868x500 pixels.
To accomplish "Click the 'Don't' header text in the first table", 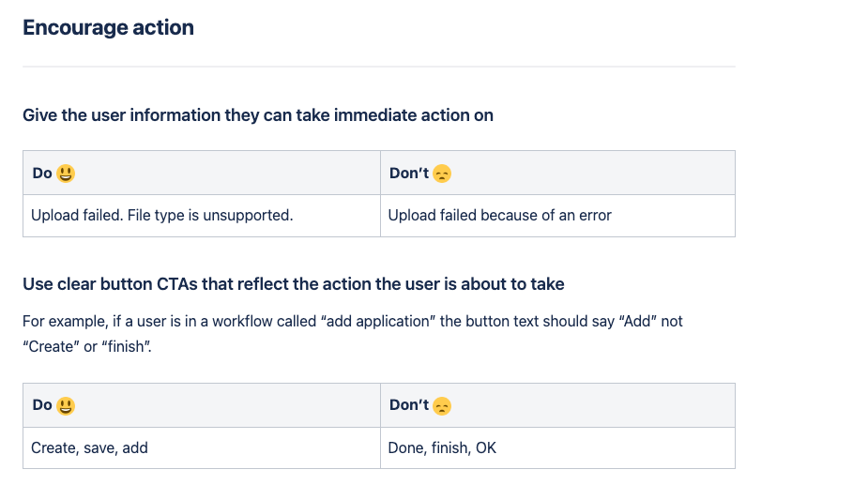I will 409,174.
